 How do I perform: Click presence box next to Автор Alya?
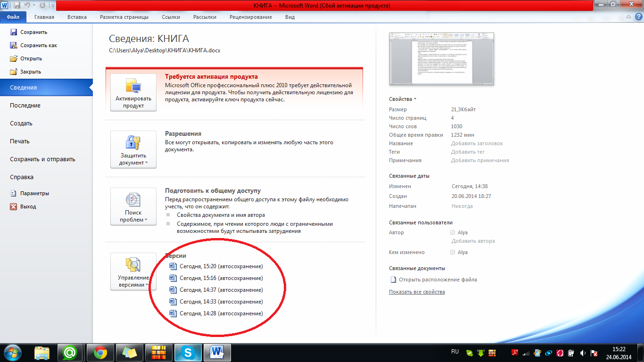(453, 232)
